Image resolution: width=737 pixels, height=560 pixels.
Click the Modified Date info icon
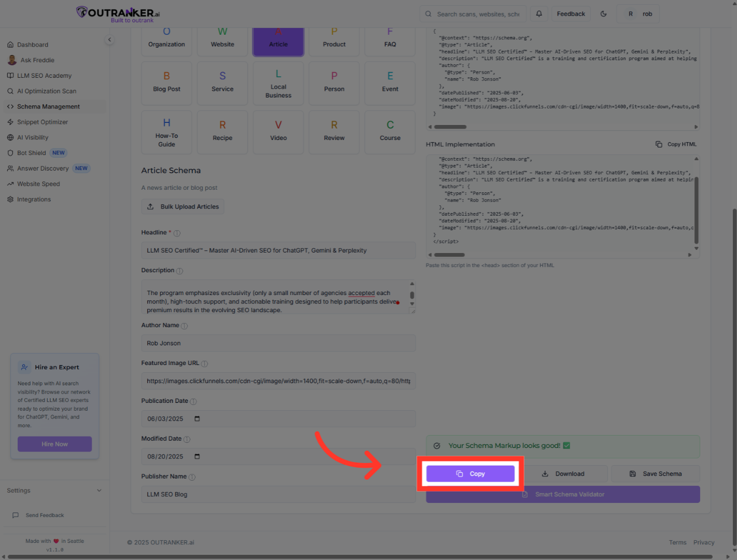coord(187,440)
